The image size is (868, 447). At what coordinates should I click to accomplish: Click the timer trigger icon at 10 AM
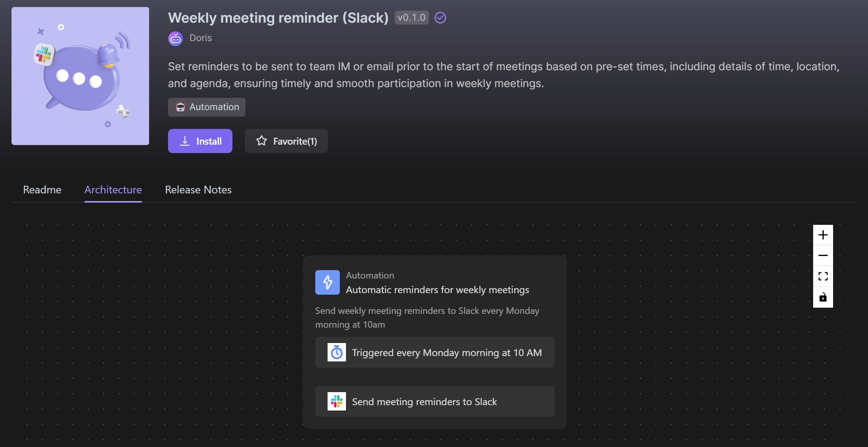coord(336,352)
